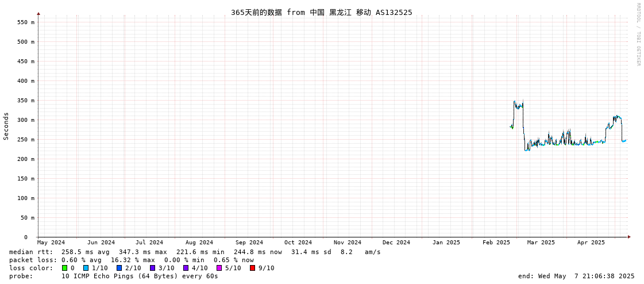Click the 'Mar 2025' x-axis label
Viewport: 644px width, 284px height.
coord(541,243)
